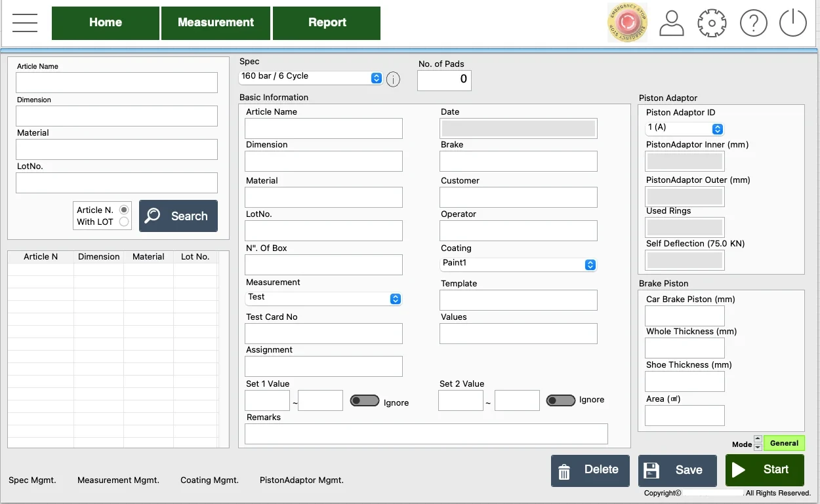
Task: Toggle Ignore switch for Set 1 Value
Action: click(x=365, y=401)
